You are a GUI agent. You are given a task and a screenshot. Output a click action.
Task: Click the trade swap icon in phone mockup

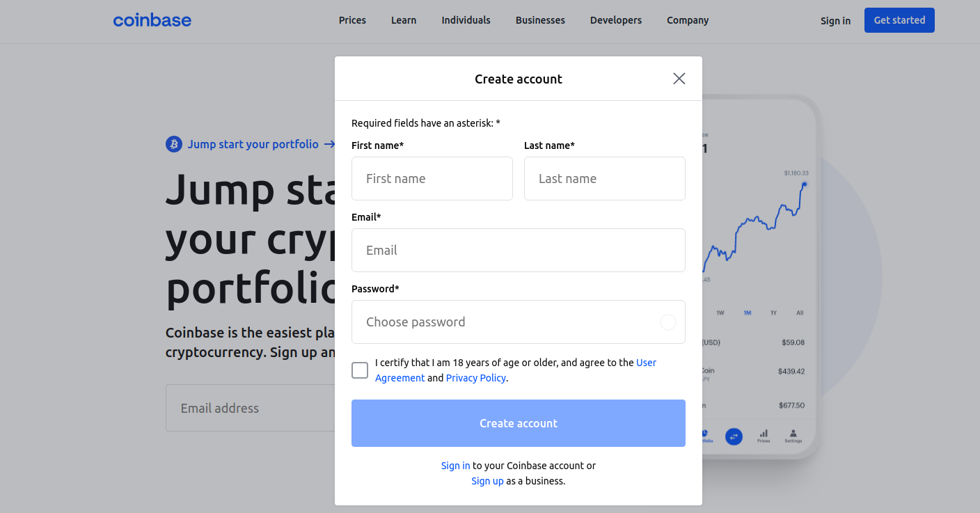tap(734, 436)
